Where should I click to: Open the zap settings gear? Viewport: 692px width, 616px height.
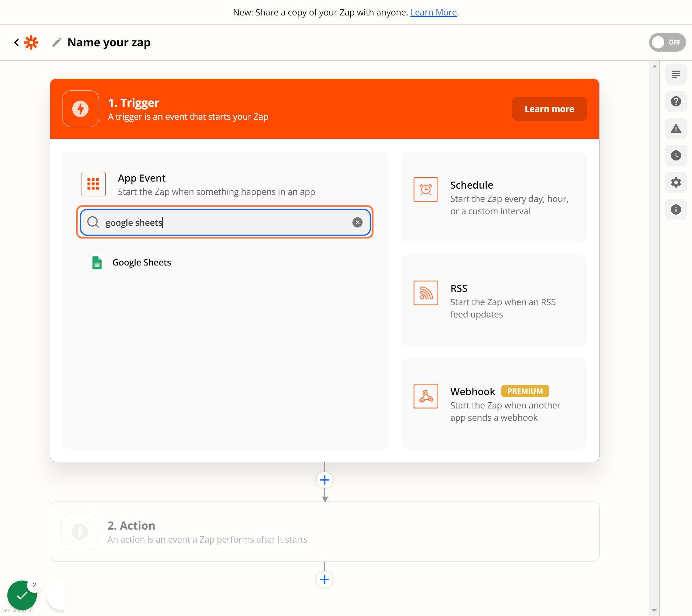676,183
